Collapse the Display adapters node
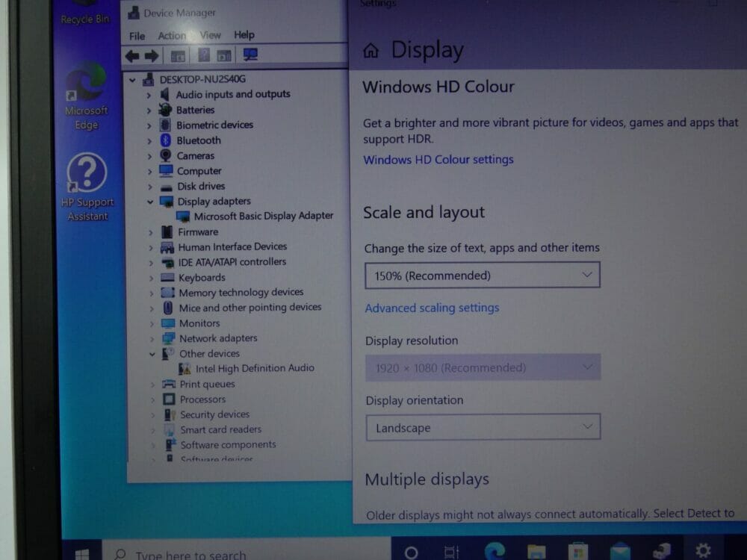Image resolution: width=747 pixels, height=560 pixels. click(x=150, y=202)
